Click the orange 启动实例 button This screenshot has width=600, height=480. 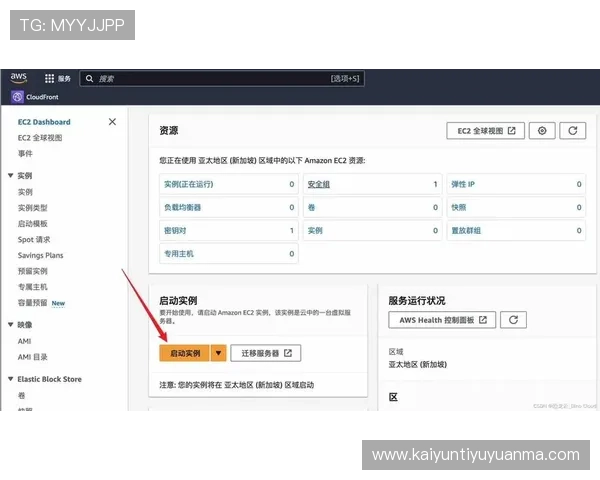(x=184, y=353)
